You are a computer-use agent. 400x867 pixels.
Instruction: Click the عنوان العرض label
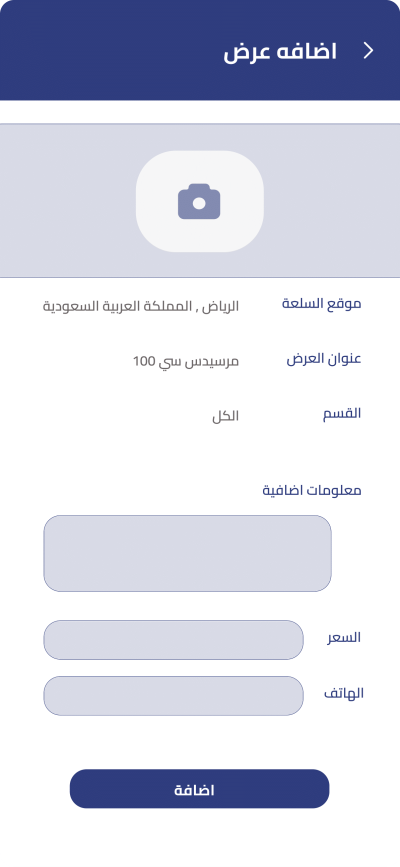tap(324, 358)
